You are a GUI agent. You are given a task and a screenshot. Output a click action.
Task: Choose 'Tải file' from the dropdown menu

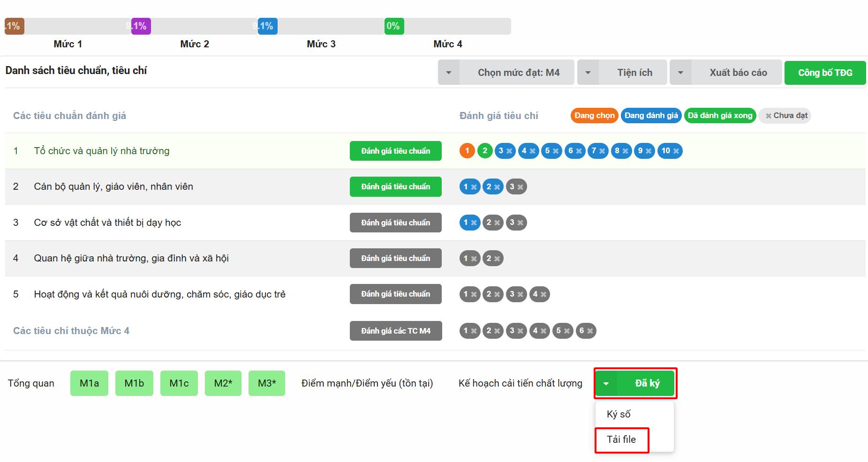pos(621,440)
